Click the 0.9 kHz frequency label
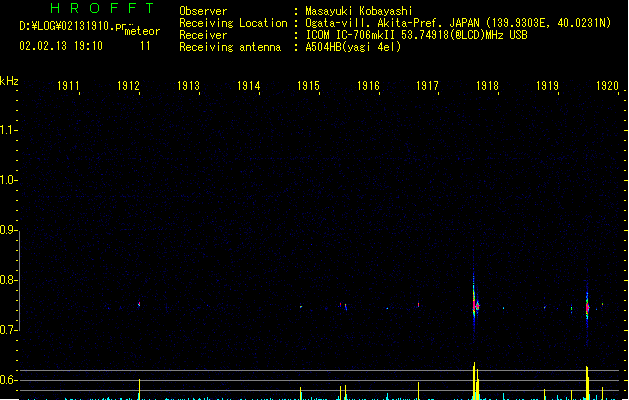629x400 pixels. click(7, 230)
